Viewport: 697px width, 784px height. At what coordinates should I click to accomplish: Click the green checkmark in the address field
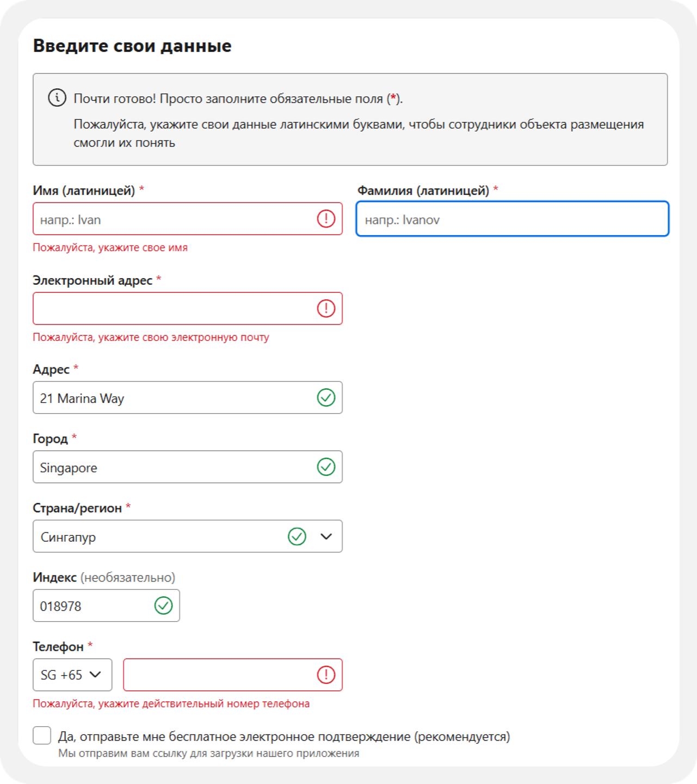[x=326, y=397]
